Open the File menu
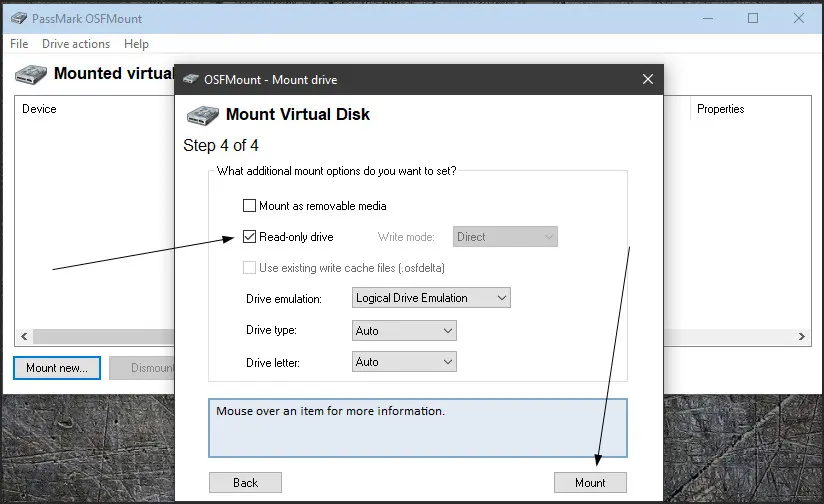Screen dimensions: 824x504 pos(19,44)
